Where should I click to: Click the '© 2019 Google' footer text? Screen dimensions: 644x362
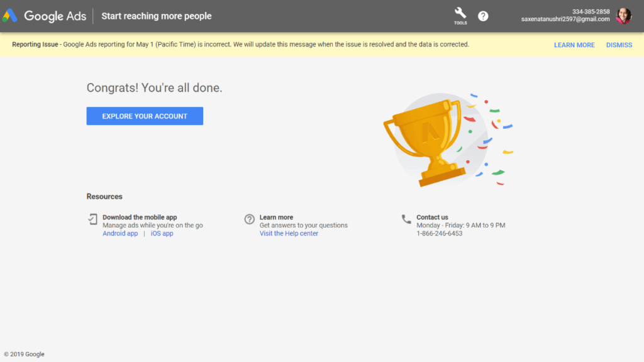coord(25,354)
